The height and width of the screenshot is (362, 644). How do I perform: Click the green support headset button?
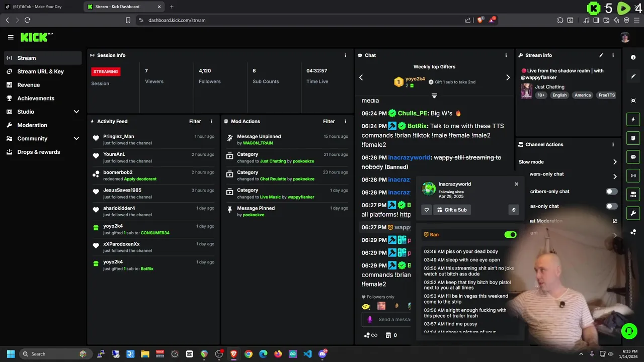[x=629, y=331]
